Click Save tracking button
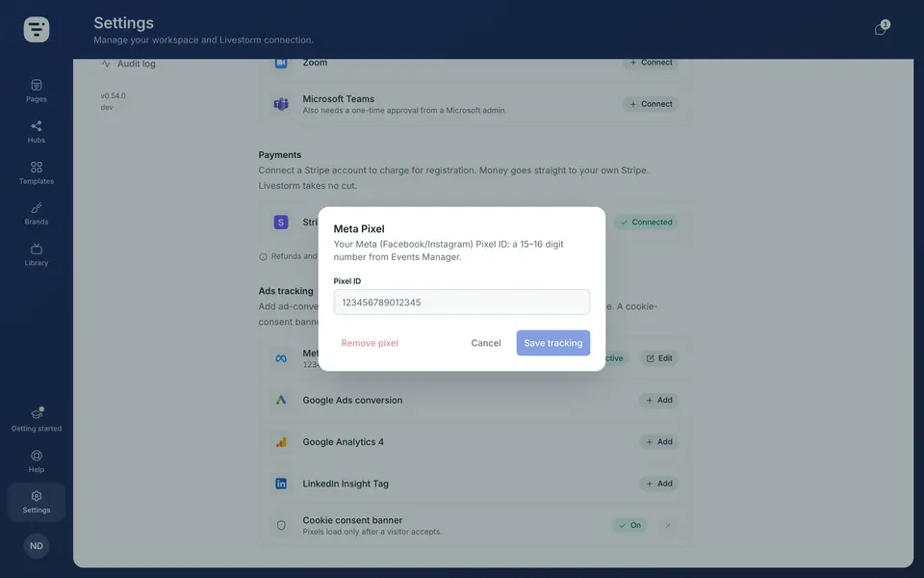 552,343
